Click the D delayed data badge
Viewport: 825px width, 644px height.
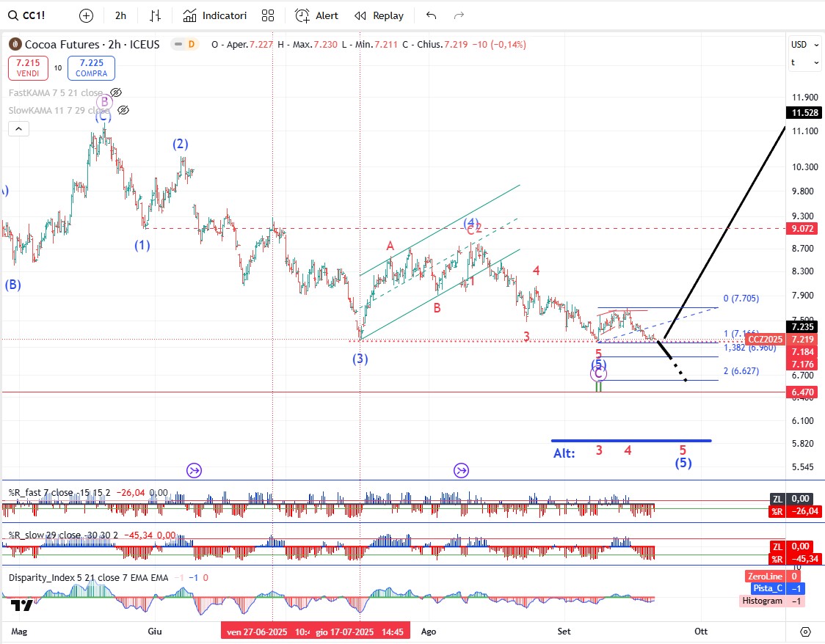pos(191,44)
